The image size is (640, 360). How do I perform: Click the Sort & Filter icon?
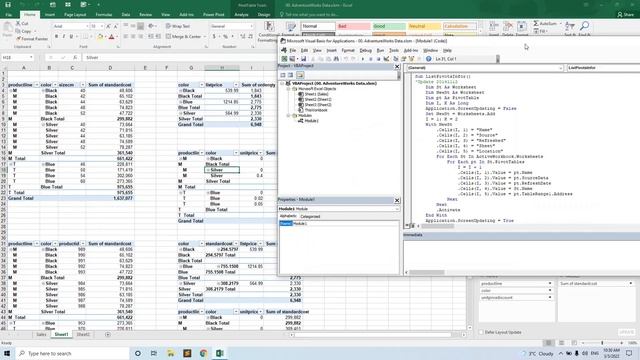[570, 26]
